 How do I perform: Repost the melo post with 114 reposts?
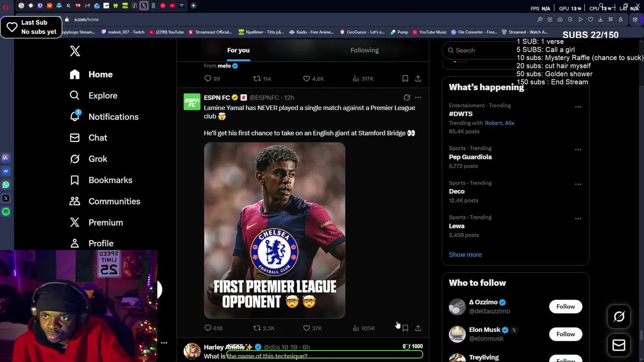tap(262, 78)
